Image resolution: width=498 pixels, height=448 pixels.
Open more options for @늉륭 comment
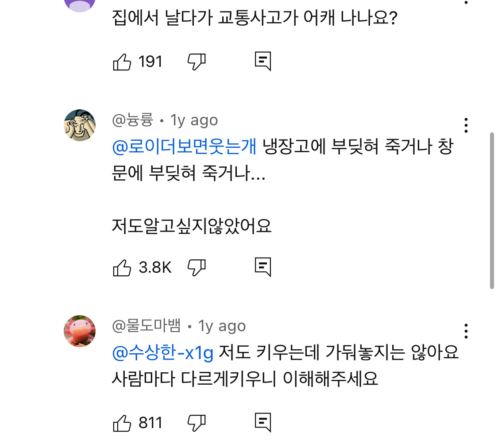coord(466,126)
